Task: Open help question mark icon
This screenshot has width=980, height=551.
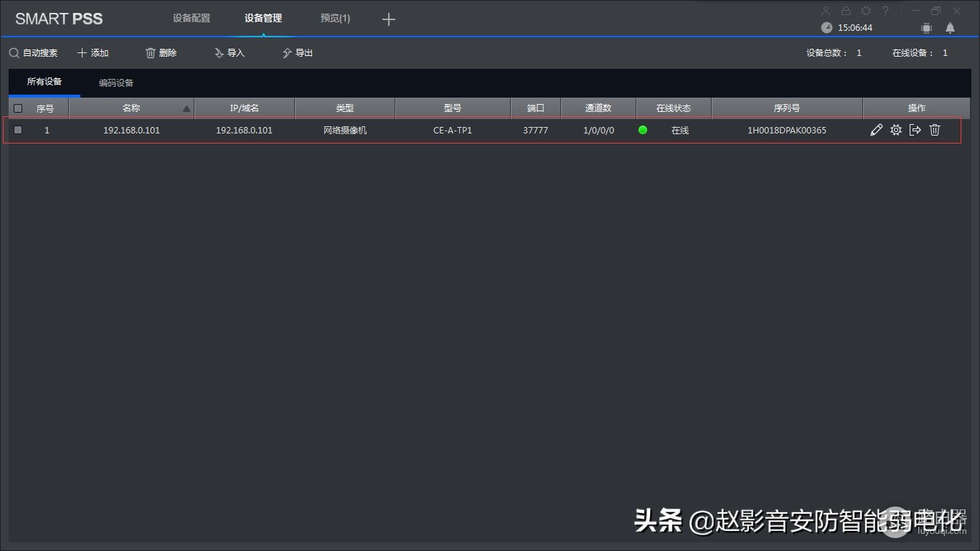Action: [x=885, y=11]
